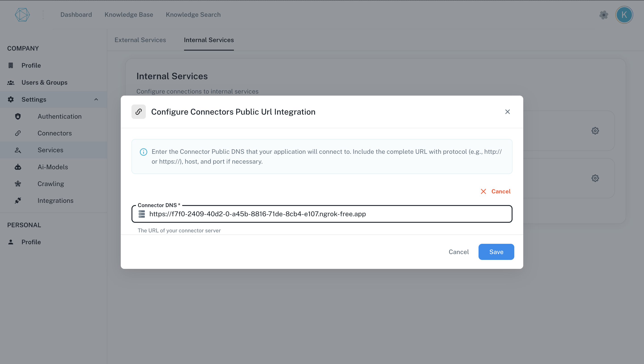The height and width of the screenshot is (364, 644).
Task: Click the info icon in the dialog notice
Action: 143,152
